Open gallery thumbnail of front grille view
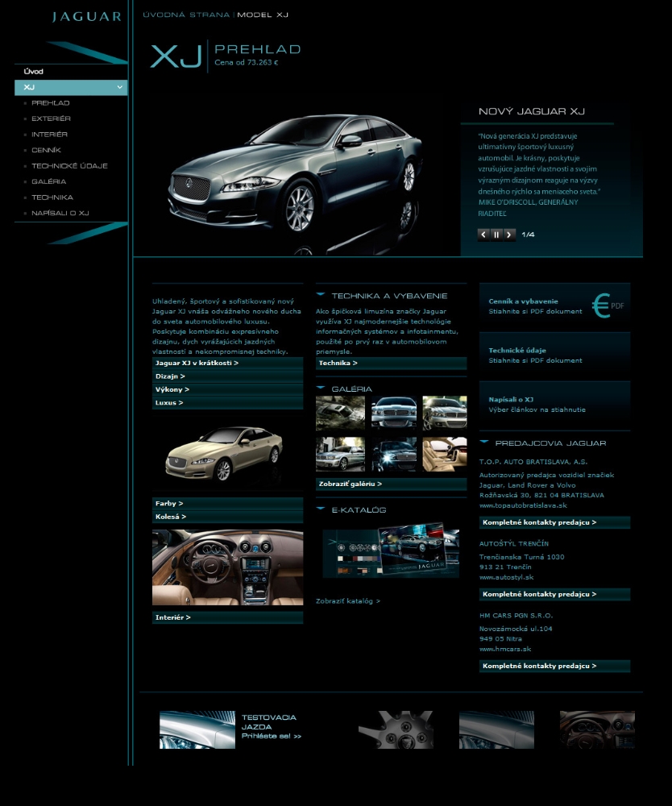Viewport: 672px width, 806px height. click(x=393, y=413)
